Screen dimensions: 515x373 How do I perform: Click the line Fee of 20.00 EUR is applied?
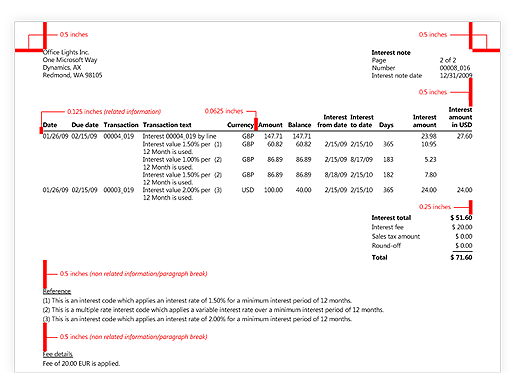(81, 364)
